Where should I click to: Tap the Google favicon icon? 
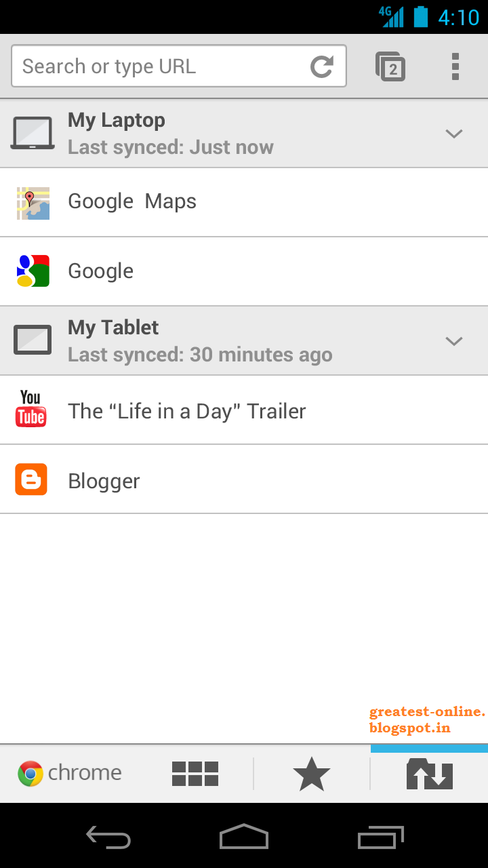pos(33,271)
